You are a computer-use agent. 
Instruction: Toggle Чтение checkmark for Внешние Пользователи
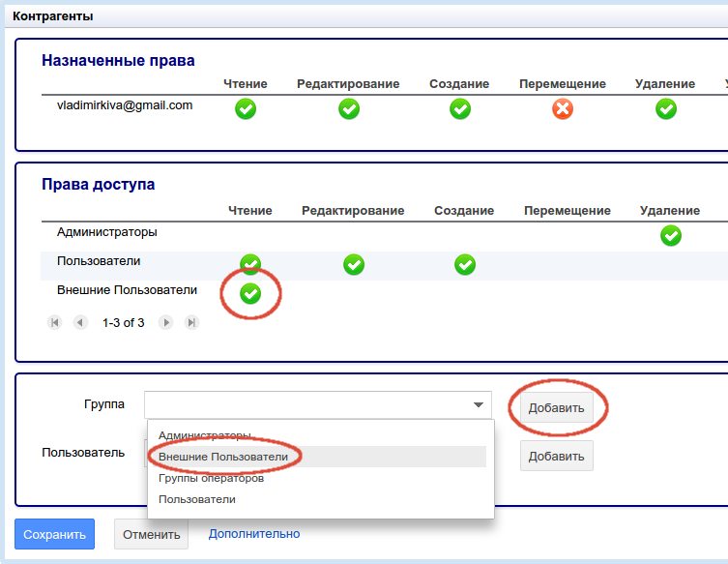(x=250, y=294)
